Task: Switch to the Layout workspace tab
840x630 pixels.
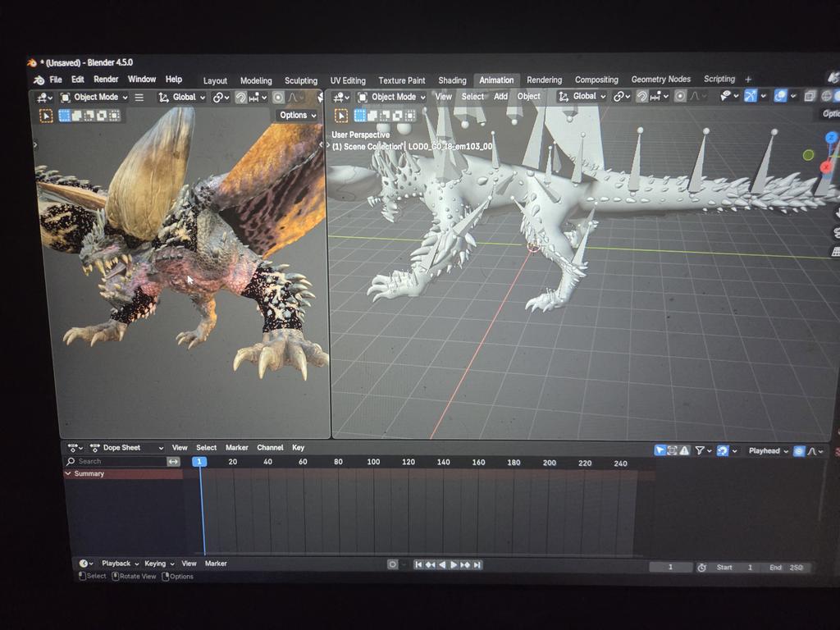Action: click(x=215, y=81)
